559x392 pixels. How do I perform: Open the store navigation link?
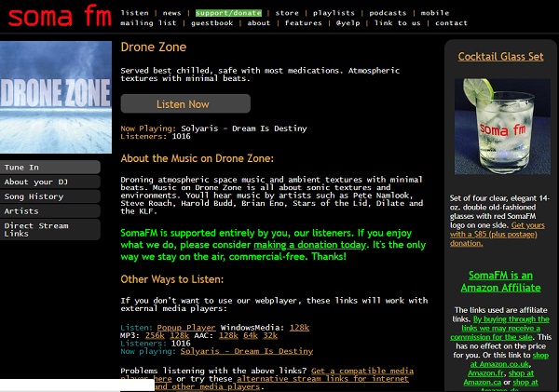click(x=285, y=13)
